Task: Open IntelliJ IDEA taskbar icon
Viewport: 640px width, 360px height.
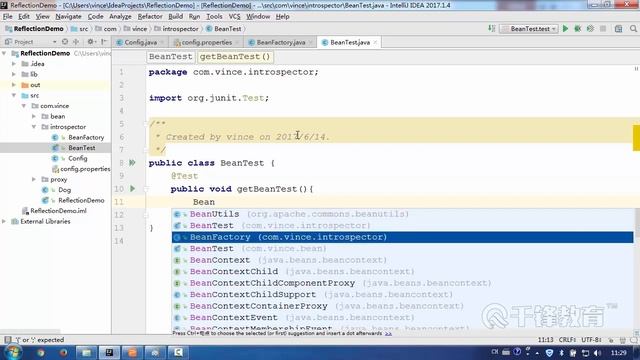Action: [x=109, y=352]
